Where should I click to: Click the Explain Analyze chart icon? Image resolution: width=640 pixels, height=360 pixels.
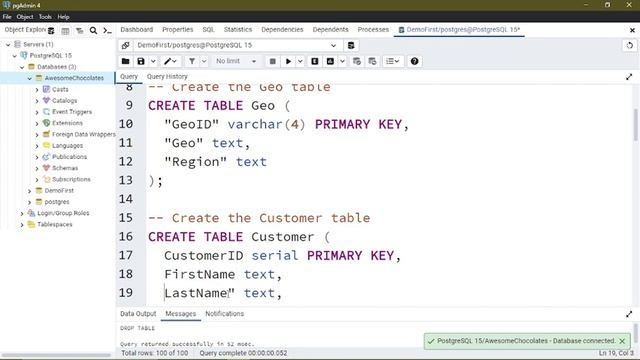(x=330, y=61)
